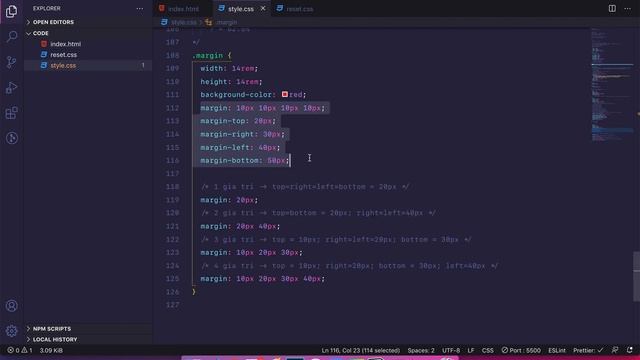The height and width of the screenshot is (360, 640).
Task: Select style.css in the file tree
Action: pyautogui.click(x=63, y=65)
